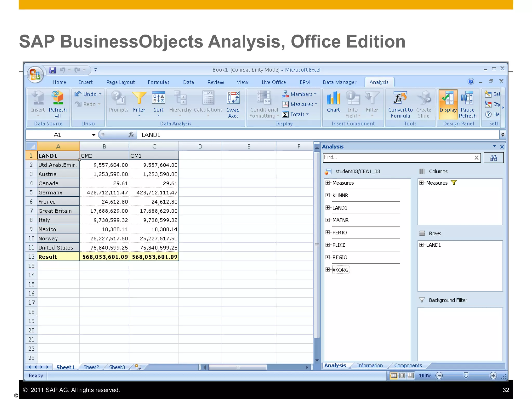Switch to Page Break Preview in status bar
Viewport: 532px width, 399px height.
click(x=411, y=376)
